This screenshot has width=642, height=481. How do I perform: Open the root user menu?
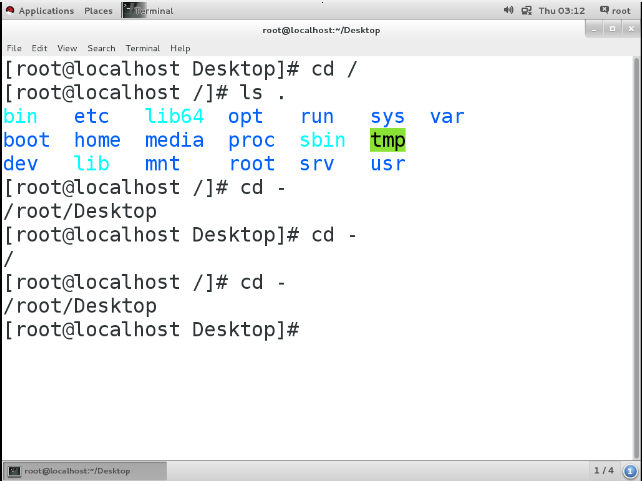[x=616, y=11]
